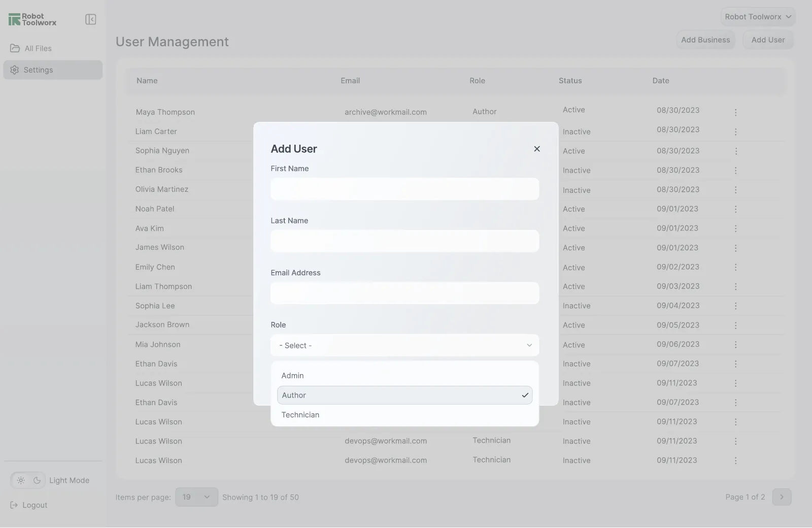Open the Role Select dropdown

point(404,345)
